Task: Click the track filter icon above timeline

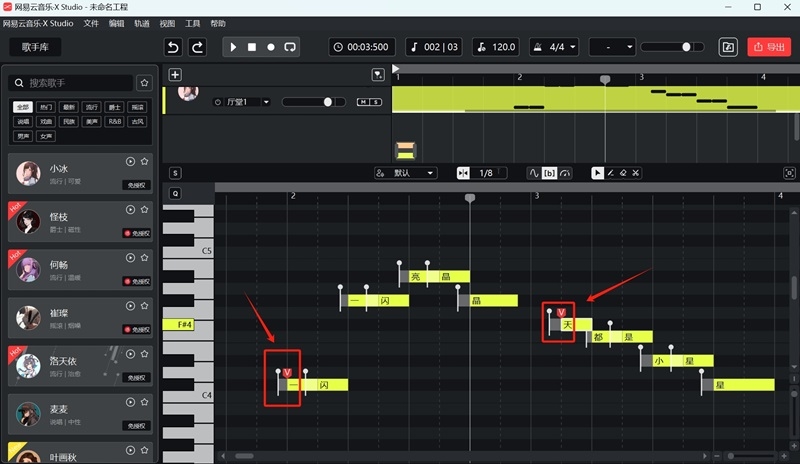Action: (x=378, y=75)
